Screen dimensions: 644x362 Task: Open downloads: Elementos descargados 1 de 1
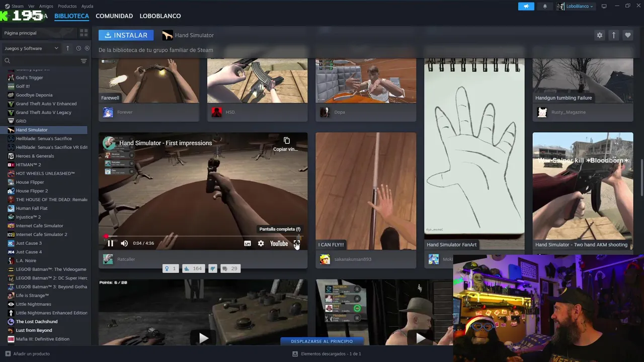click(x=327, y=354)
